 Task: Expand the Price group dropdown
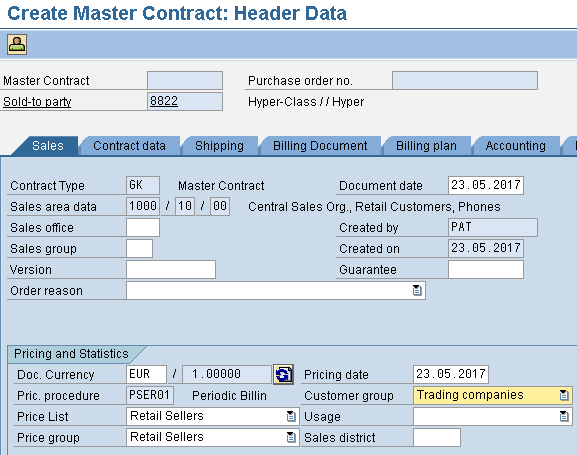point(291,437)
